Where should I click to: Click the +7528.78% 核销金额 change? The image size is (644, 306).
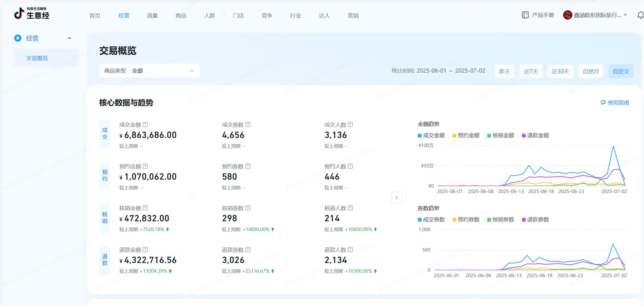click(154, 229)
